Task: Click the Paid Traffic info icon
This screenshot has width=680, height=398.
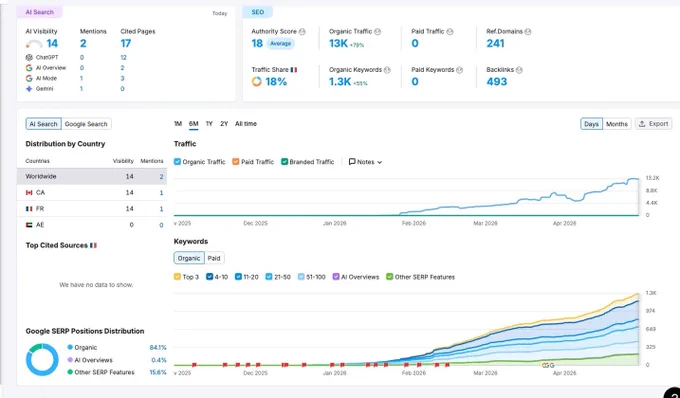Action: [x=450, y=32]
